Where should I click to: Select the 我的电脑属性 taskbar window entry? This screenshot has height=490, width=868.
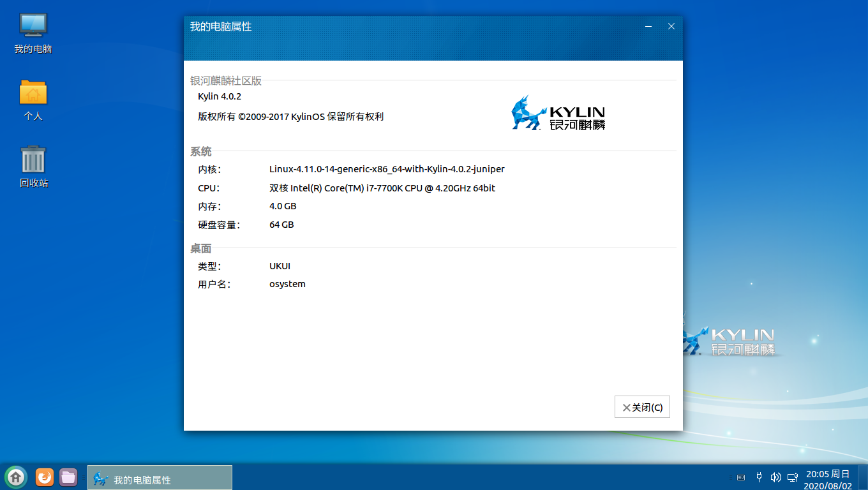tap(160, 478)
